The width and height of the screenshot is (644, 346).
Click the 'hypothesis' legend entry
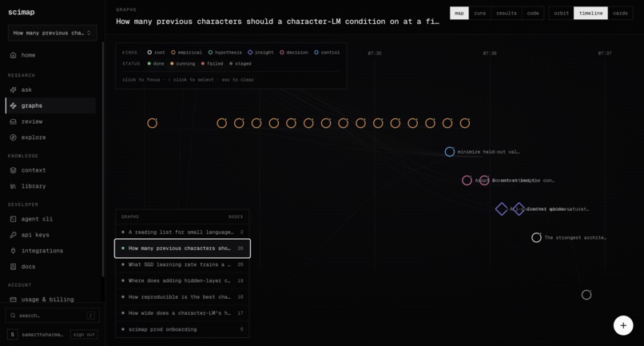pyautogui.click(x=225, y=53)
